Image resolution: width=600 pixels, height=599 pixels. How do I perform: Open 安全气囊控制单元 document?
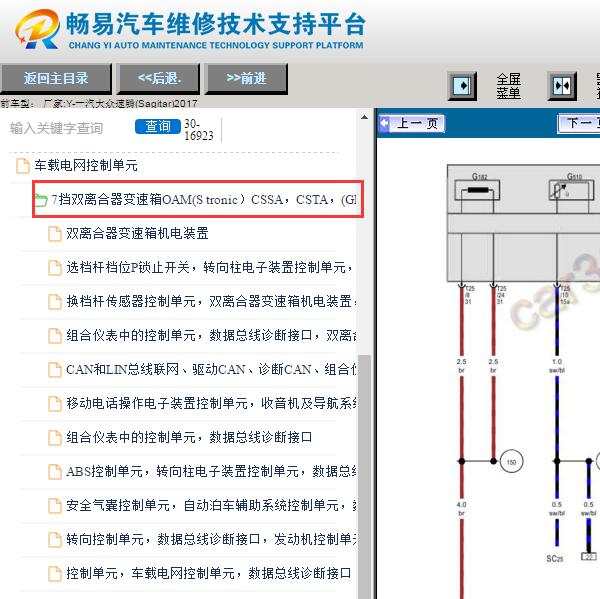[211, 506]
